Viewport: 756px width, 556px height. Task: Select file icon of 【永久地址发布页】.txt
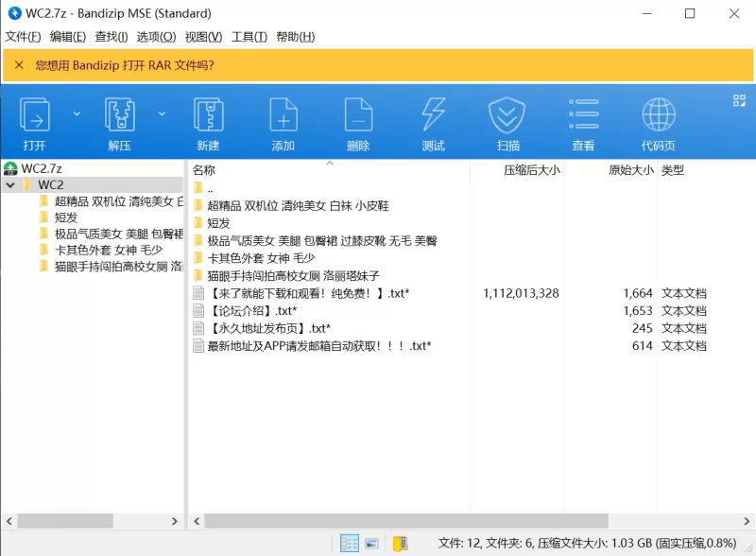(x=198, y=328)
